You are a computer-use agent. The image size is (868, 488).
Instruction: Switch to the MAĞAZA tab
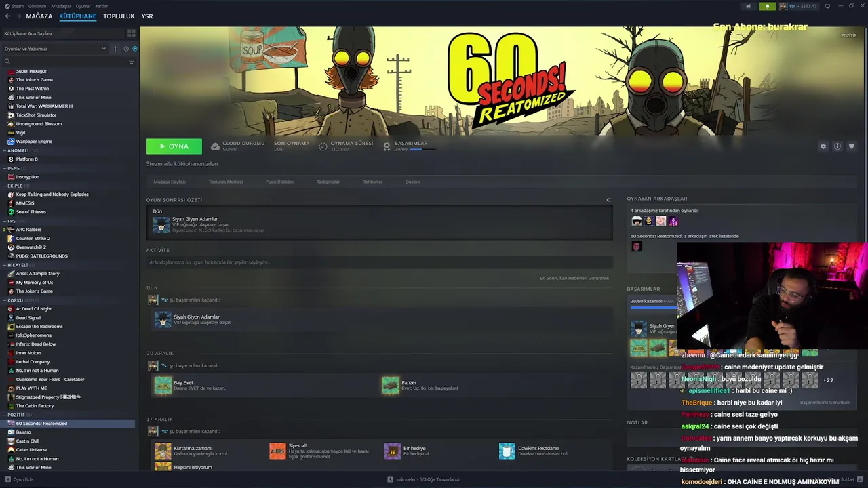pyautogui.click(x=39, y=16)
